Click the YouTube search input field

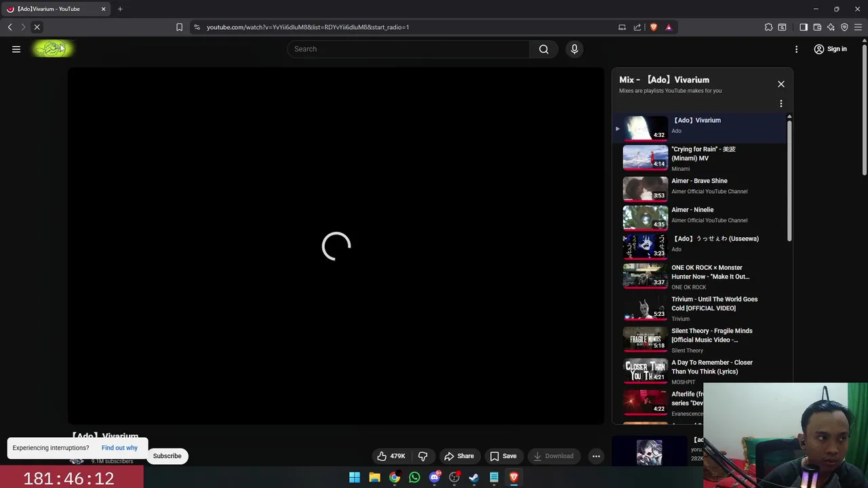point(408,49)
